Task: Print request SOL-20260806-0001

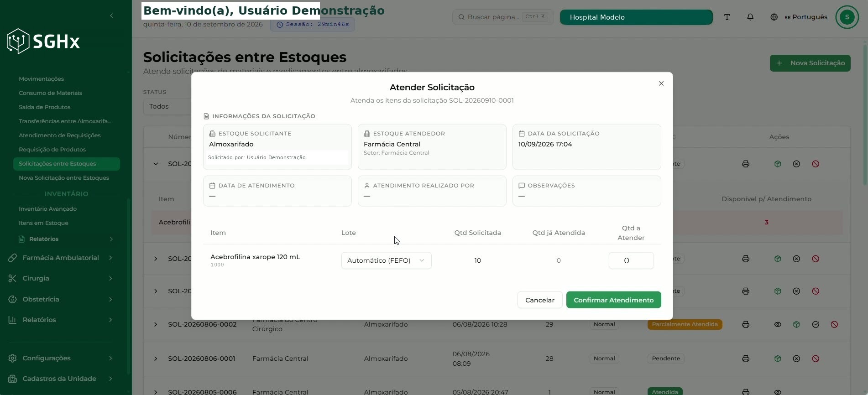Action: (746, 359)
